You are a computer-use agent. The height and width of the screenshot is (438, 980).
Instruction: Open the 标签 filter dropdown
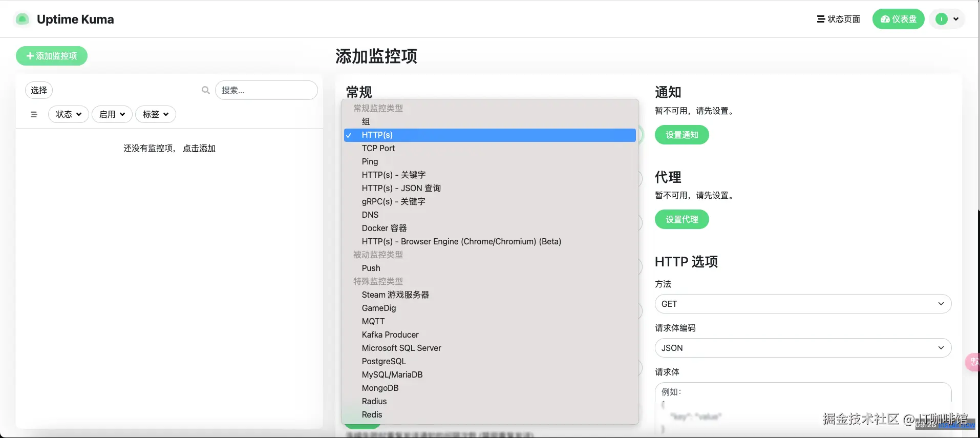(156, 114)
